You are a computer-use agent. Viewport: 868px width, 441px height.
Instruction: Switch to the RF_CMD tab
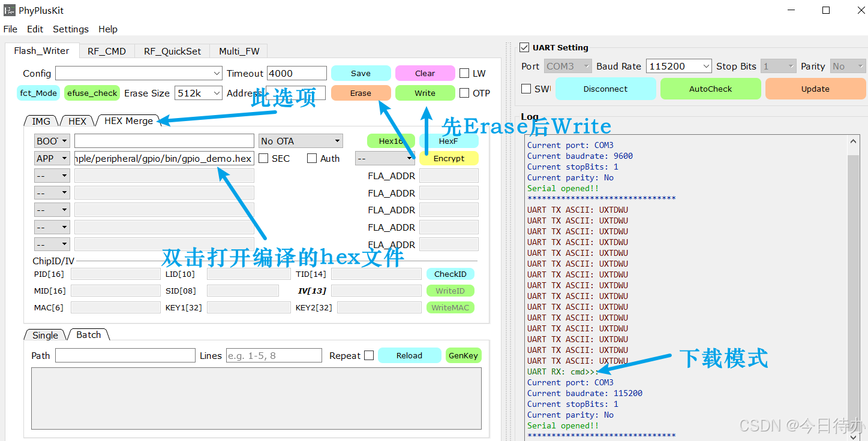107,51
